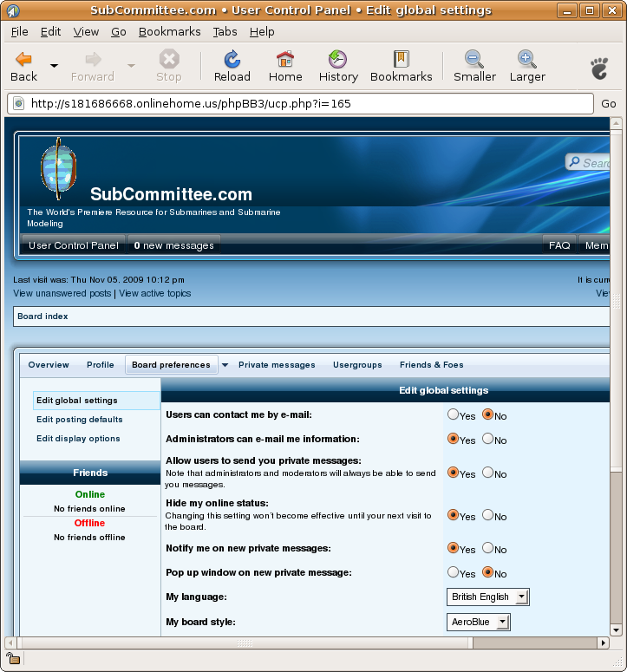Click the Back arrow icon
The width and height of the screenshot is (627, 672).
(x=23, y=59)
